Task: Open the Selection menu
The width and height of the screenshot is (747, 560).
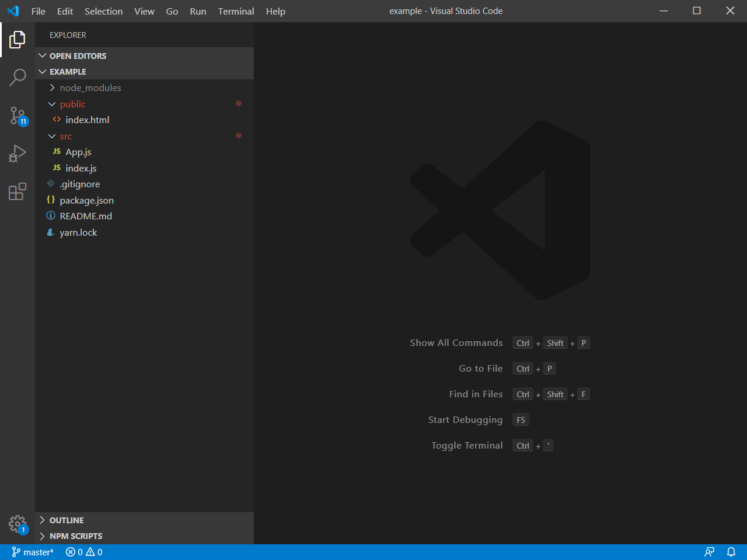Action: [103, 11]
